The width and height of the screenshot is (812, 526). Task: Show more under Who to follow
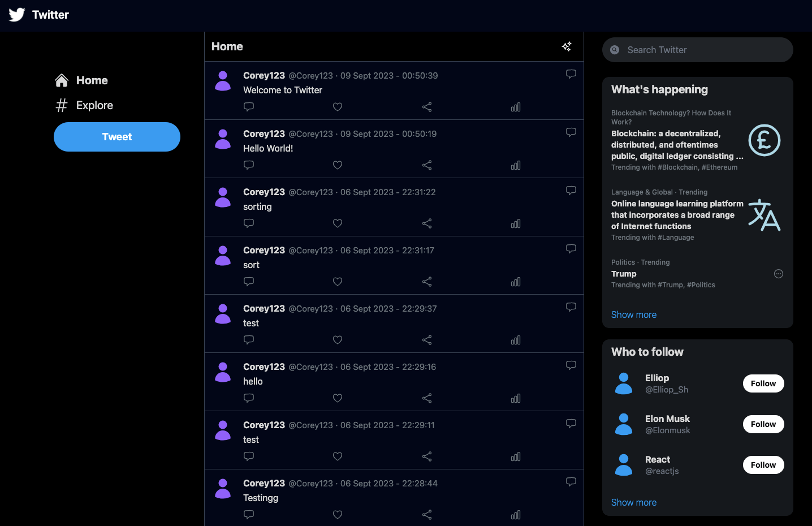[x=634, y=502]
